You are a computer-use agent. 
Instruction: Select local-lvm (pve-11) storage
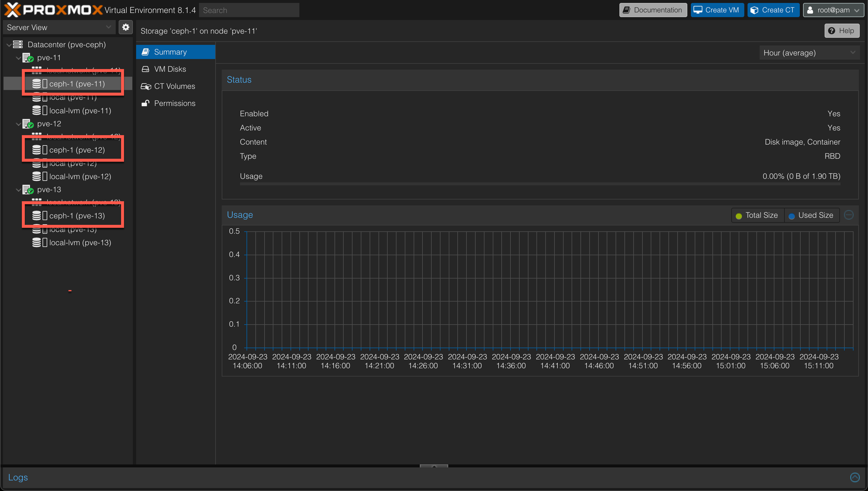point(80,110)
